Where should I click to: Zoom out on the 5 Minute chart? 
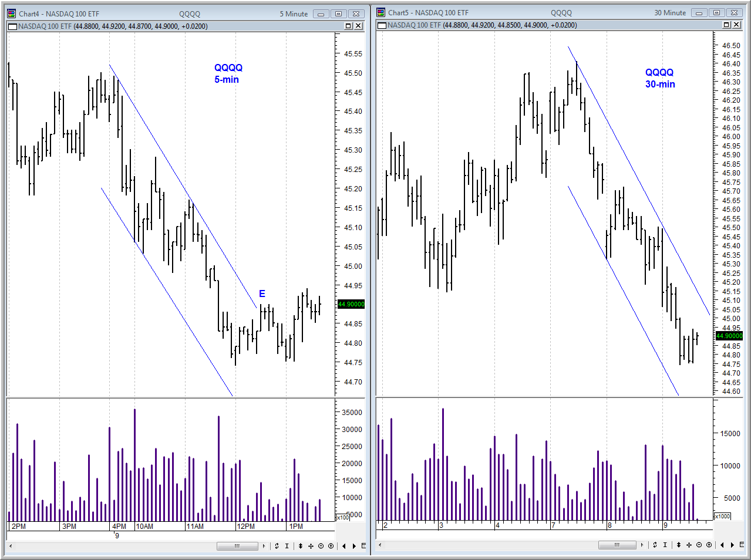(x=321, y=546)
